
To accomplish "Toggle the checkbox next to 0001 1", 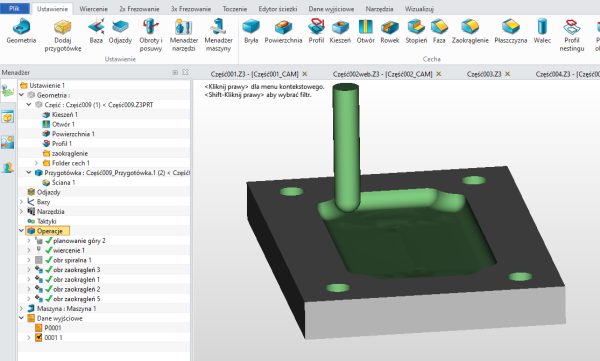I will 38,337.
